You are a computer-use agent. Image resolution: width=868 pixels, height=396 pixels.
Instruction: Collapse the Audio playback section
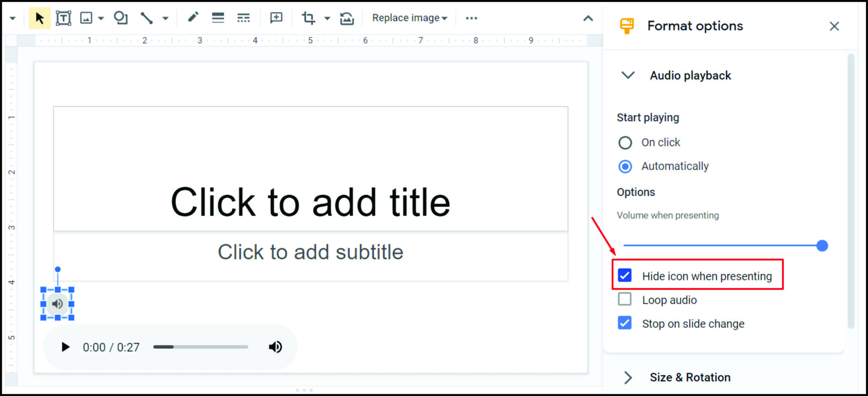pos(627,75)
